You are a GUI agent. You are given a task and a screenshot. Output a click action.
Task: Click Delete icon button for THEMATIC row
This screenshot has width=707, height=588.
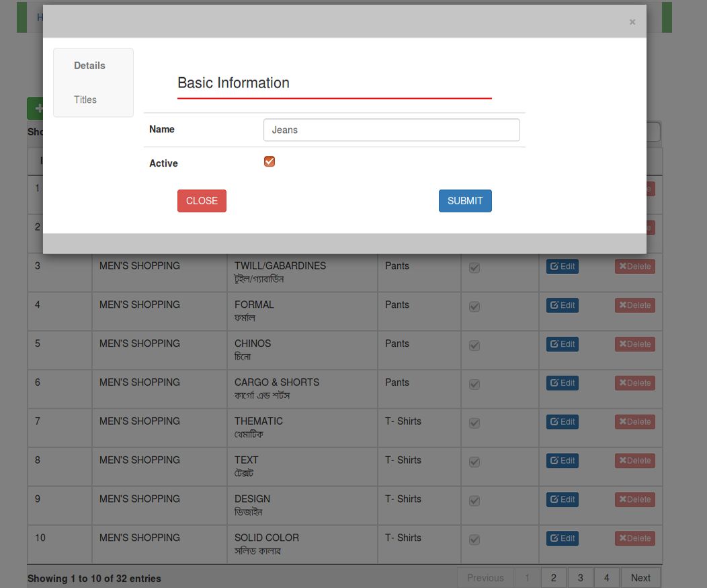[634, 422]
